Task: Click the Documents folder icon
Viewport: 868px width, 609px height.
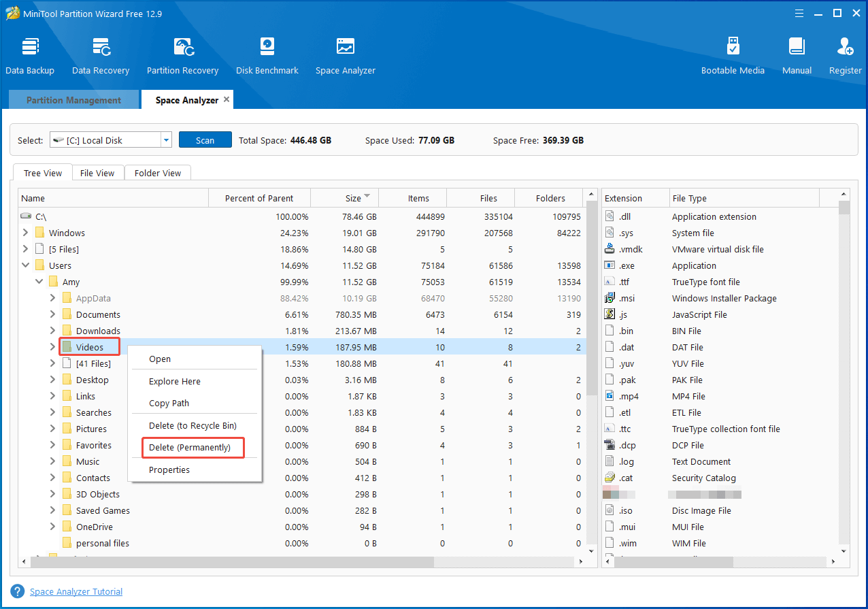Action: [67, 314]
